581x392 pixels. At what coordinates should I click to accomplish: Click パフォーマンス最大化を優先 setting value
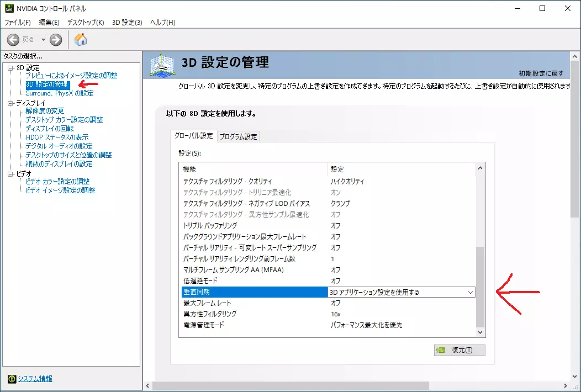coord(367,325)
